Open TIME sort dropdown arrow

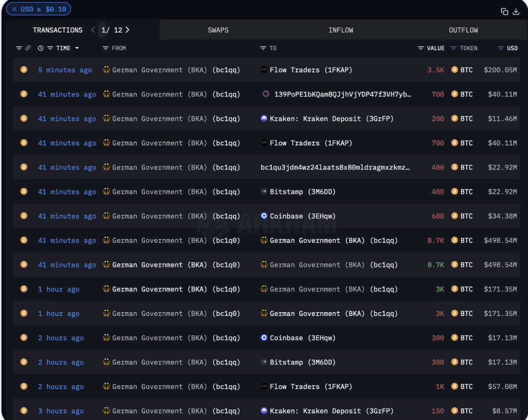click(77, 48)
